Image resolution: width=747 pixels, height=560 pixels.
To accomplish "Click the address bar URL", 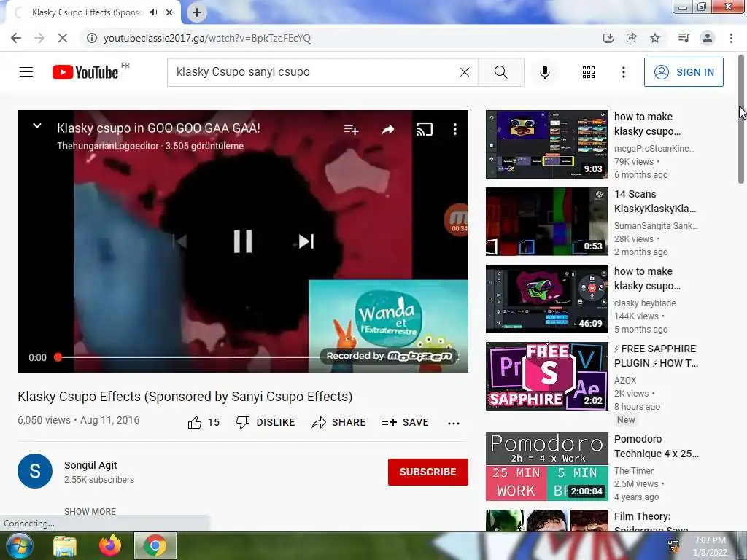I will coord(207,38).
